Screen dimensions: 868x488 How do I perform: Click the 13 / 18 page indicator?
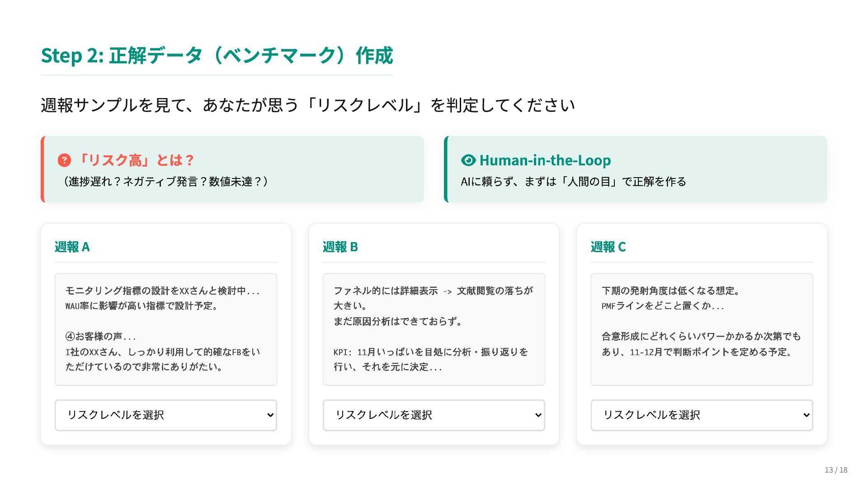click(x=836, y=470)
